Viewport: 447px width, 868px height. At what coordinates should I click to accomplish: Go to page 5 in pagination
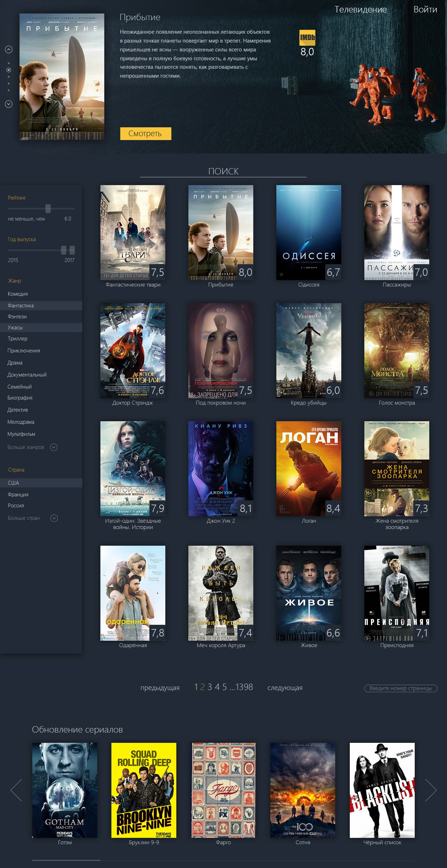click(x=225, y=687)
